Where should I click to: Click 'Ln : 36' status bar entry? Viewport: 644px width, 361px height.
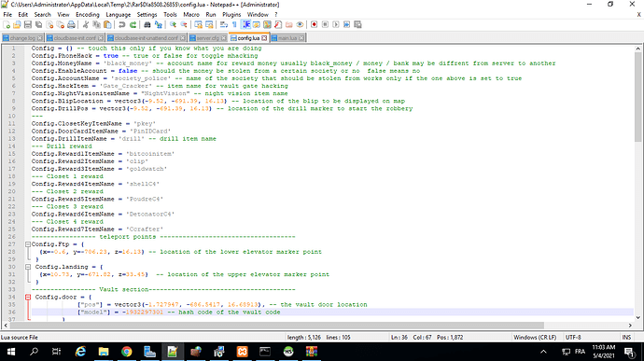[x=399, y=337]
